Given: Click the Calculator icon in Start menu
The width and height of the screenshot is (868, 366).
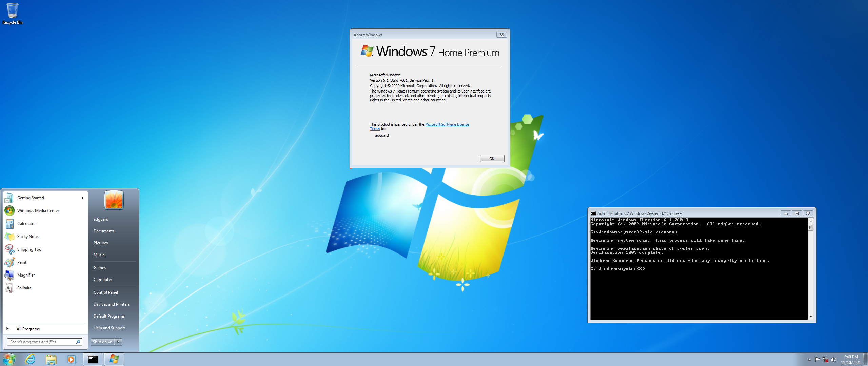Looking at the screenshot, I should click(9, 224).
